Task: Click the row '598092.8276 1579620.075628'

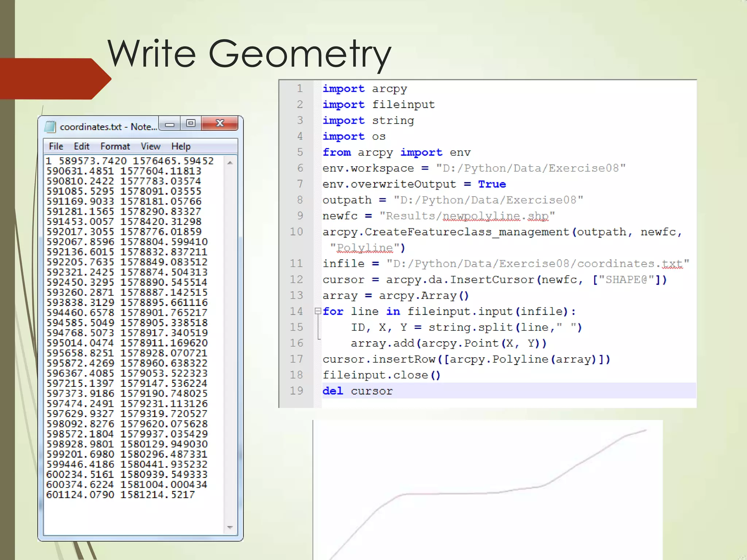Action: [127, 424]
